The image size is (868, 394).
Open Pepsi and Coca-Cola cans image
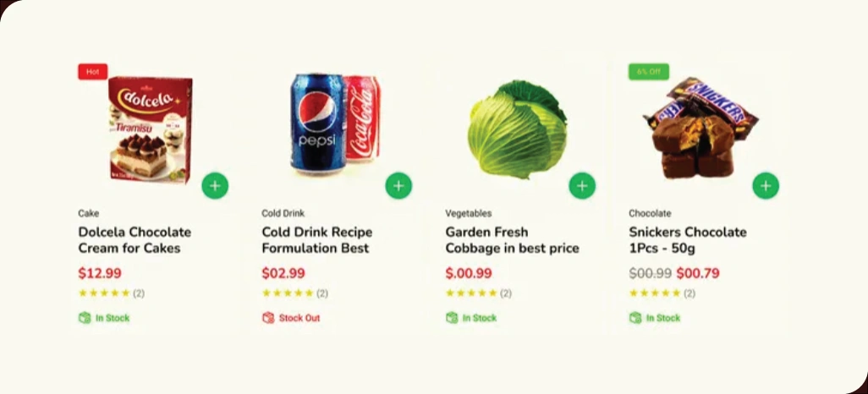336,124
